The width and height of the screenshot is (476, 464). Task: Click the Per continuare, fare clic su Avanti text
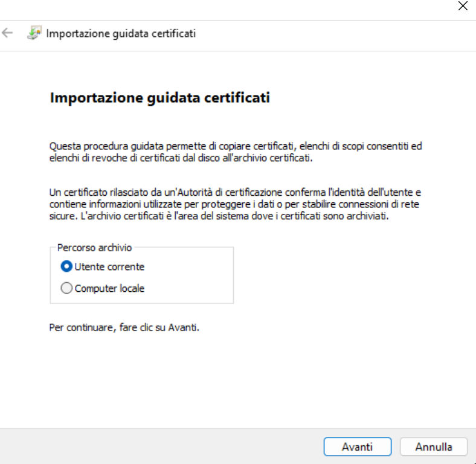[x=124, y=327]
